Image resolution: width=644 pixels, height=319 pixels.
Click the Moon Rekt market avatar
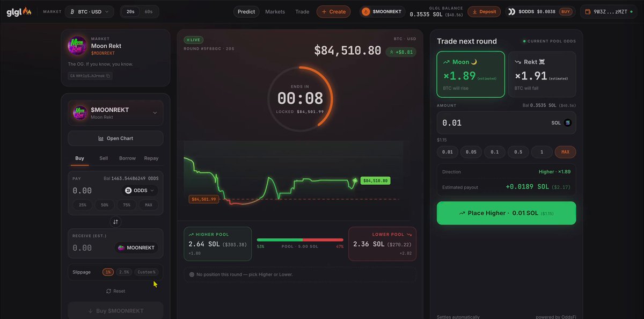pyautogui.click(x=77, y=46)
